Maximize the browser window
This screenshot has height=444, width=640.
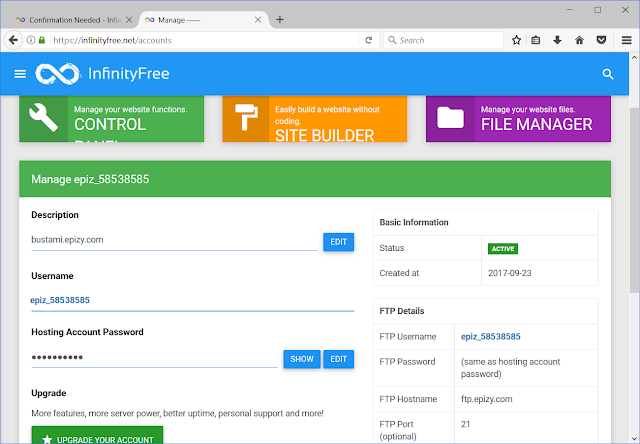598,10
